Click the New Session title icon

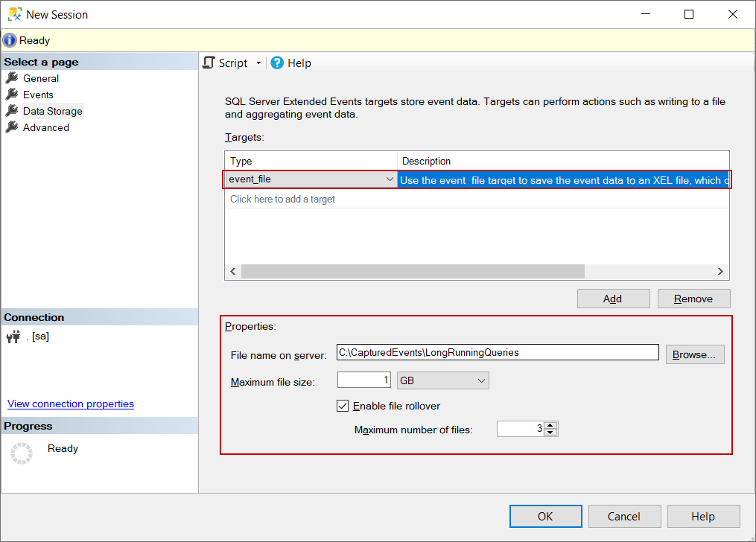(x=14, y=14)
